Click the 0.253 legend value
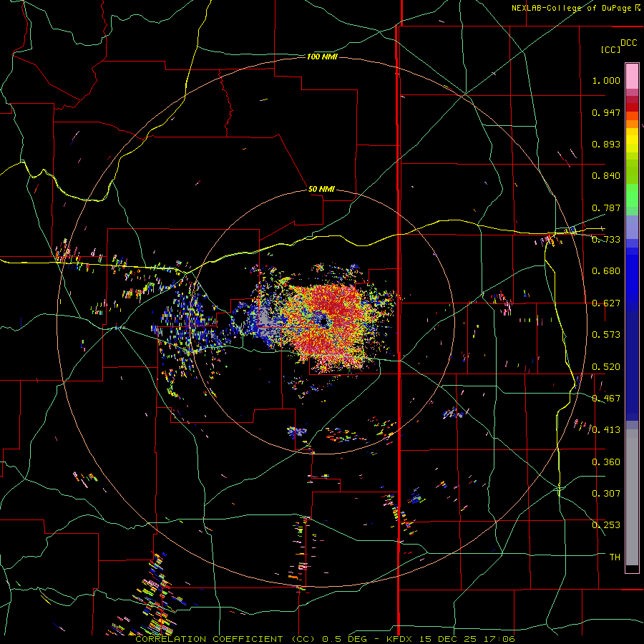Screen dimensions: 644x644 606,525
